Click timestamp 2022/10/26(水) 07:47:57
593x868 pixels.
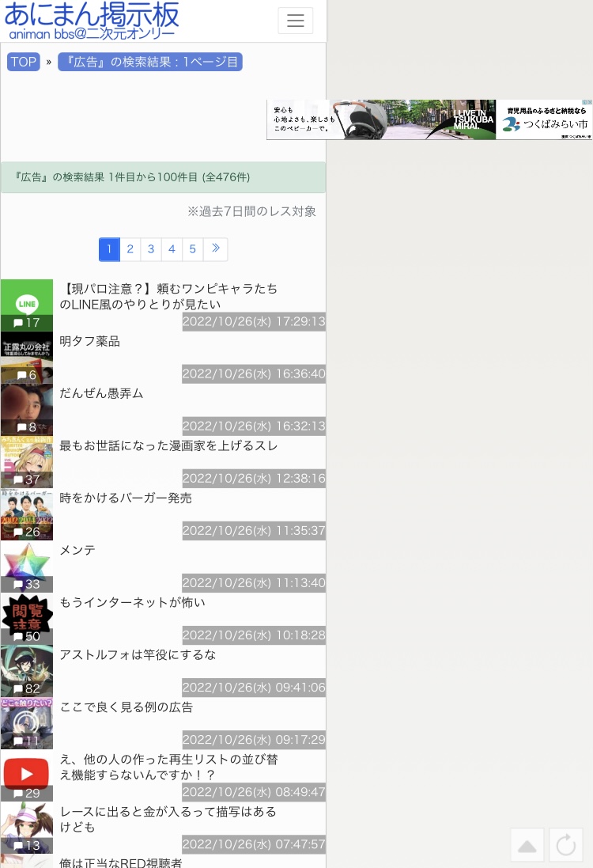254,844
